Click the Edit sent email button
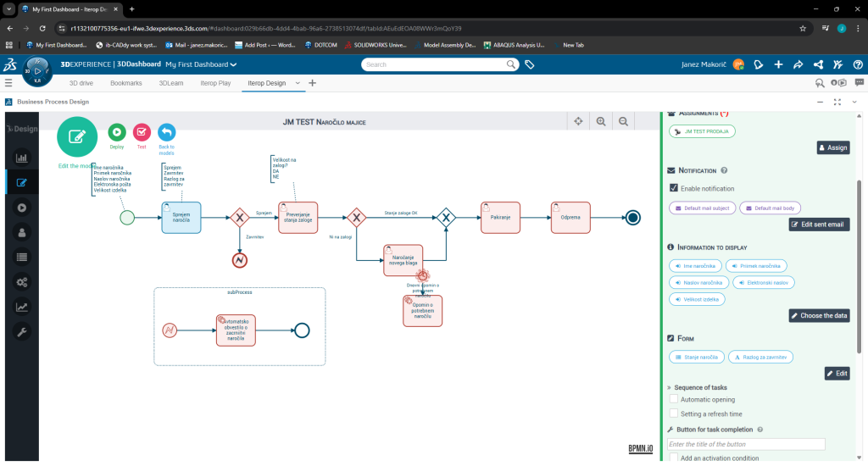This screenshot has width=868, height=466. click(818, 225)
